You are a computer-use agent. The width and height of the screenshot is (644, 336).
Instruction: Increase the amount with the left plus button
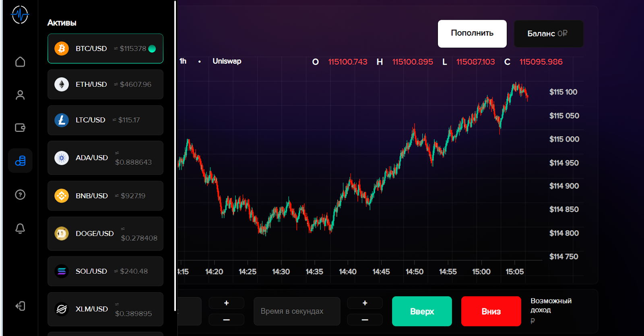(226, 303)
